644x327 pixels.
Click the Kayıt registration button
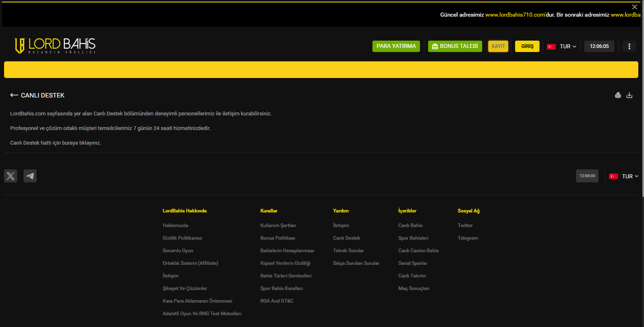(498, 46)
